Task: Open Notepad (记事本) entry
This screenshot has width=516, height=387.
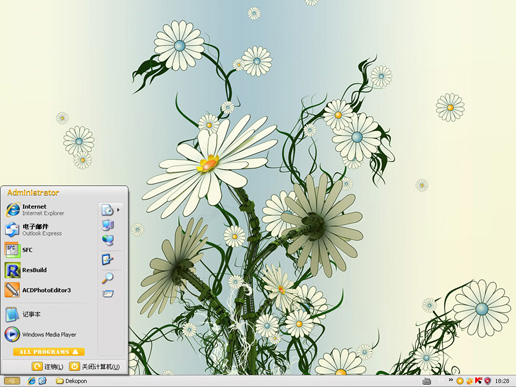Action: click(23, 314)
